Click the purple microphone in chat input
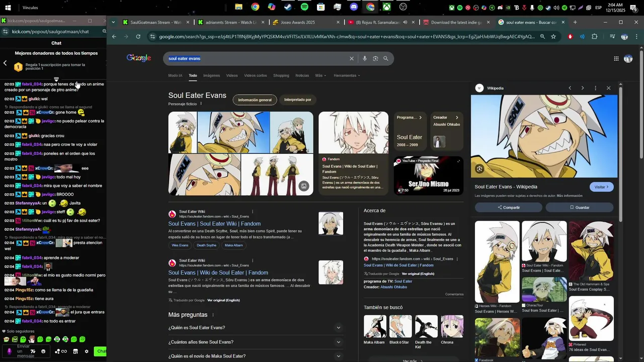The width and height of the screenshot is (644, 362). [x=9, y=351]
